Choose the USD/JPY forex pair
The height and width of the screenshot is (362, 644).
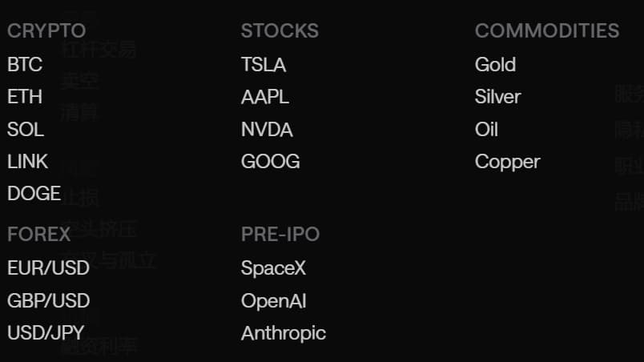46,333
